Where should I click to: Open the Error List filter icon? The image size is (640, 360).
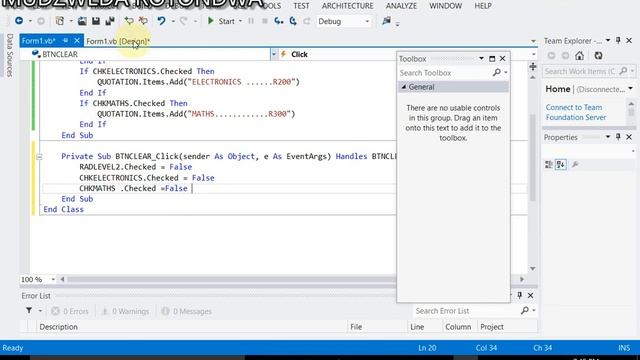pyautogui.click(x=29, y=311)
